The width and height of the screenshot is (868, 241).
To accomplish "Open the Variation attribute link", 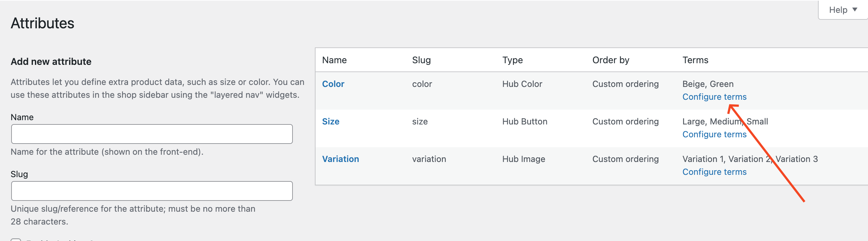I will [340, 159].
